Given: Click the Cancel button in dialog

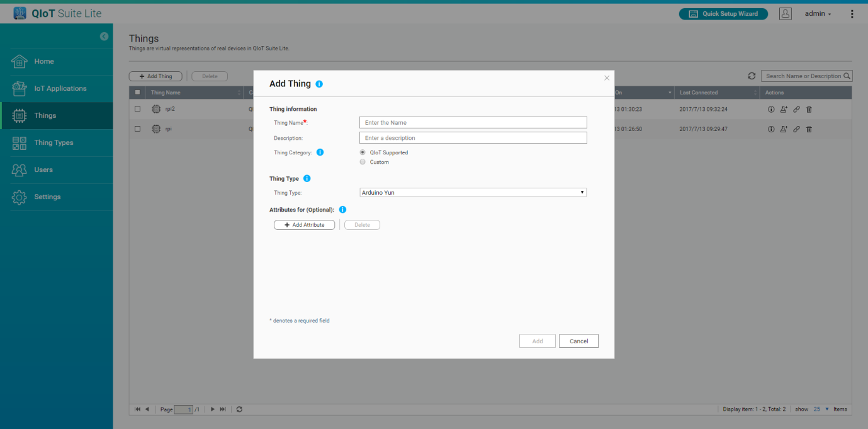Looking at the screenshot, I should point(578,341).
